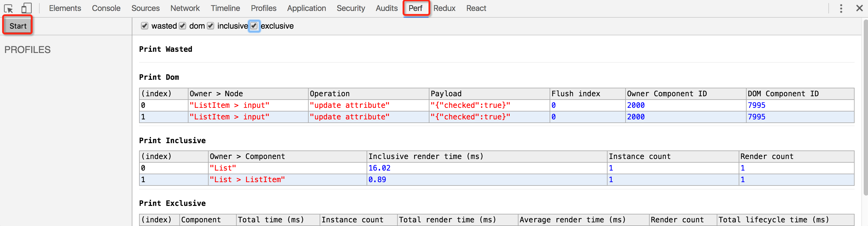This screenshot has width=868, height=226.
Task: Toggle the inclusive checkbox
Action: coord(211,26)
